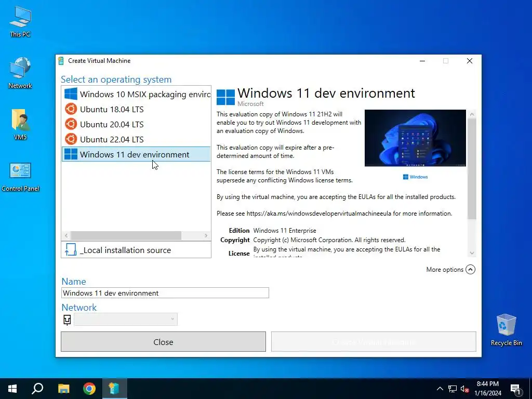Screen dimensions: 532x399
Task: Click 'Select an operating system' heading
Action: pos(116,79)
